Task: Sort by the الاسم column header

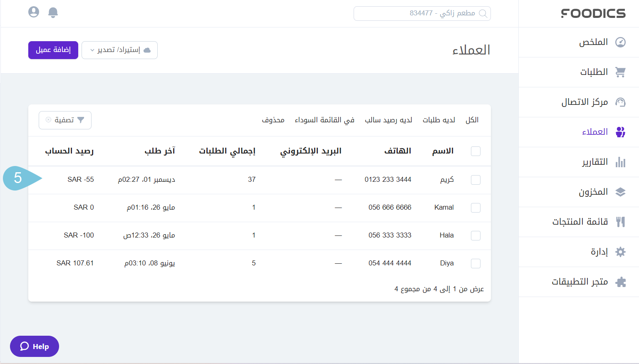Action: 443,151
